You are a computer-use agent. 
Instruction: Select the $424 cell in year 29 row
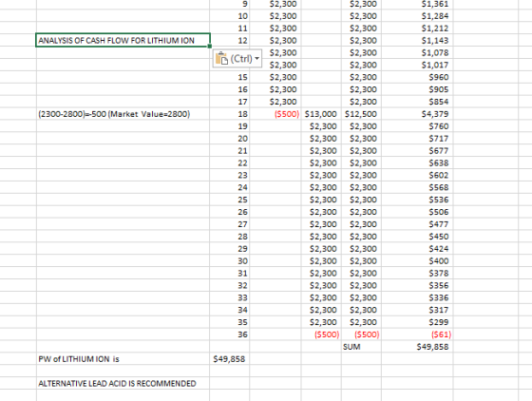click(x=417, y=249)
